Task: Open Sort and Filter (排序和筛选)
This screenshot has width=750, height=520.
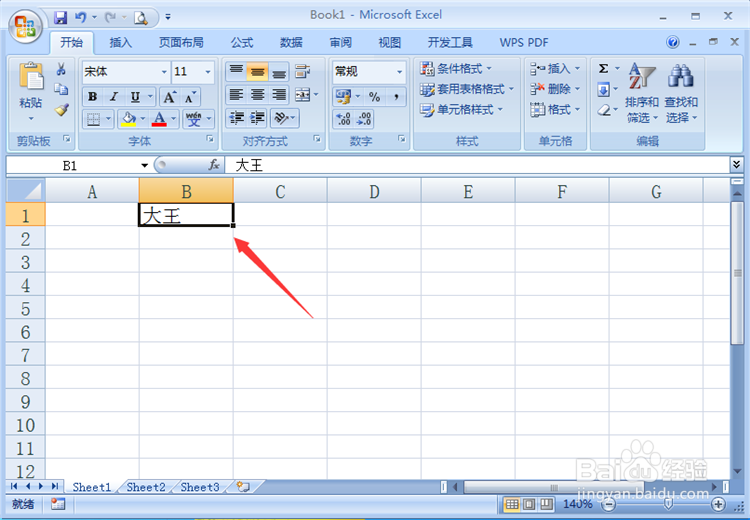Action: coord(641,93)
